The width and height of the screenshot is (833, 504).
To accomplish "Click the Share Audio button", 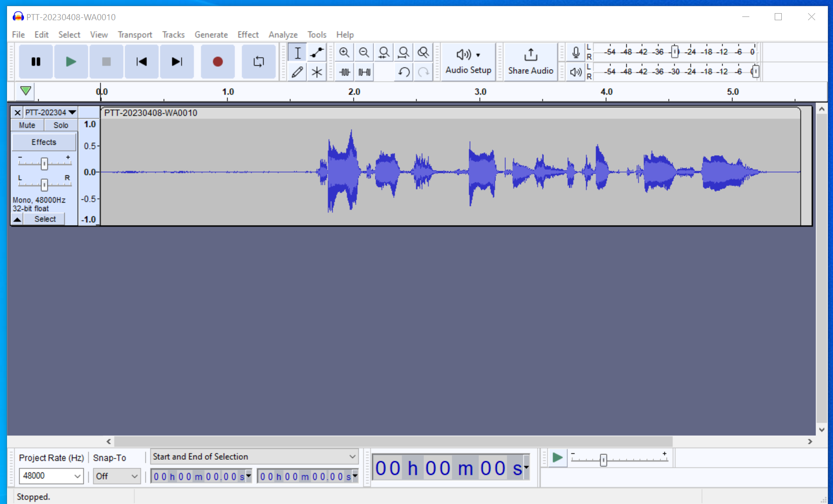I will click(x=530, y=62).
